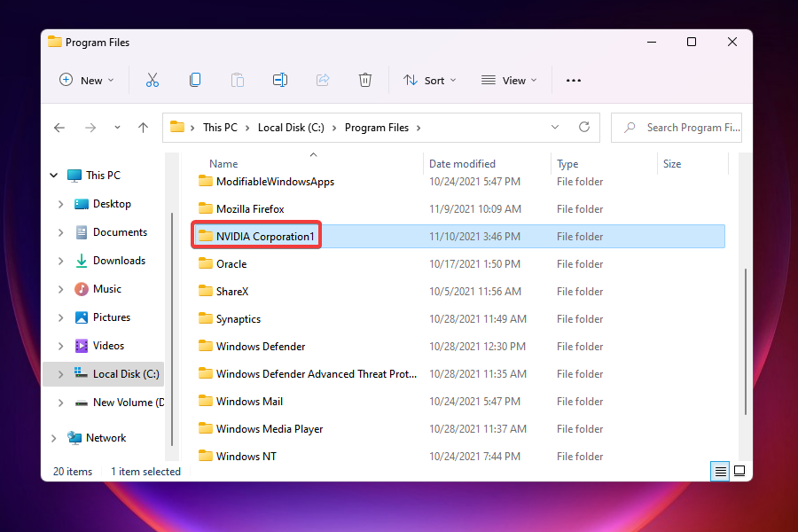The width and height of the screenshot is (798, 532).
Task: Click the Paste icon in toolbar
Action: 238,80
